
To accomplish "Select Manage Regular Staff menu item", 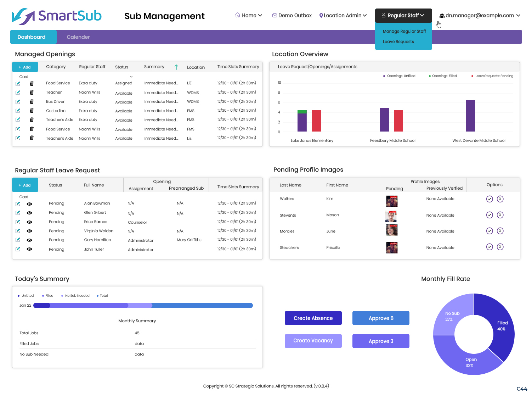I will pyautogui.click(x=404, y=31).
